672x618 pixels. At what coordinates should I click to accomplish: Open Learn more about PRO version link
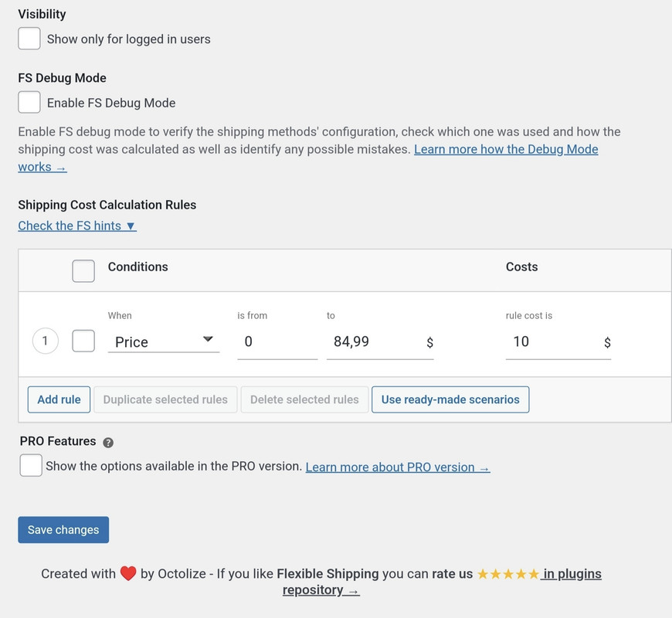pos(397,467)
